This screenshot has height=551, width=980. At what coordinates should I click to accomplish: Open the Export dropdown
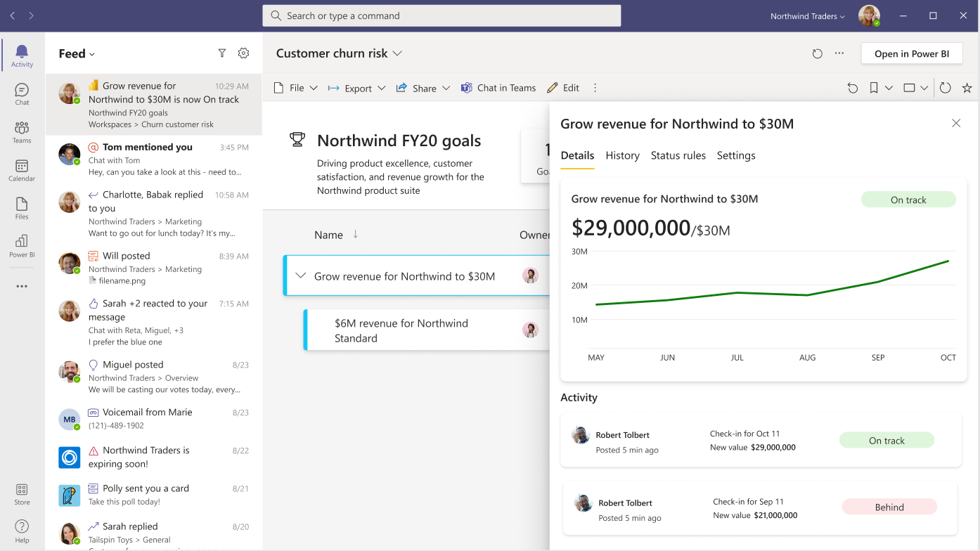point(357,88)
